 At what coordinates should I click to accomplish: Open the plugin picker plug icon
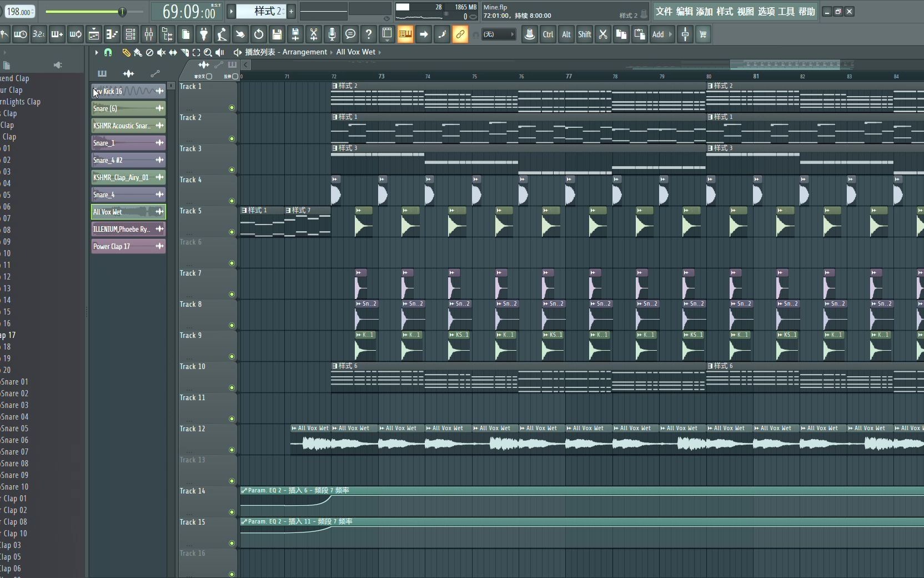point(204,34)
